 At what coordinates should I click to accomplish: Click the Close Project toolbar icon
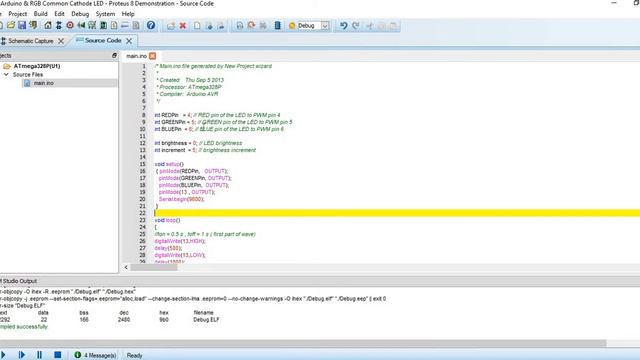[x=33, y=26]
